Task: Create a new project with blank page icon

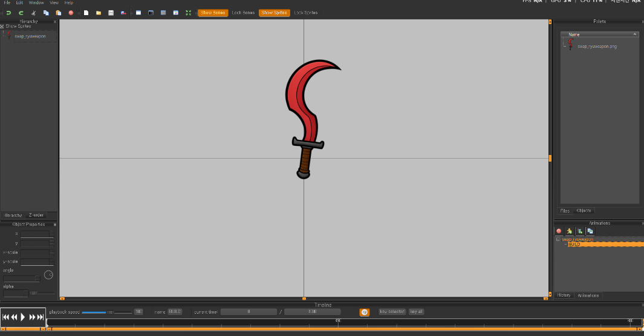Action: coord(86,13)
